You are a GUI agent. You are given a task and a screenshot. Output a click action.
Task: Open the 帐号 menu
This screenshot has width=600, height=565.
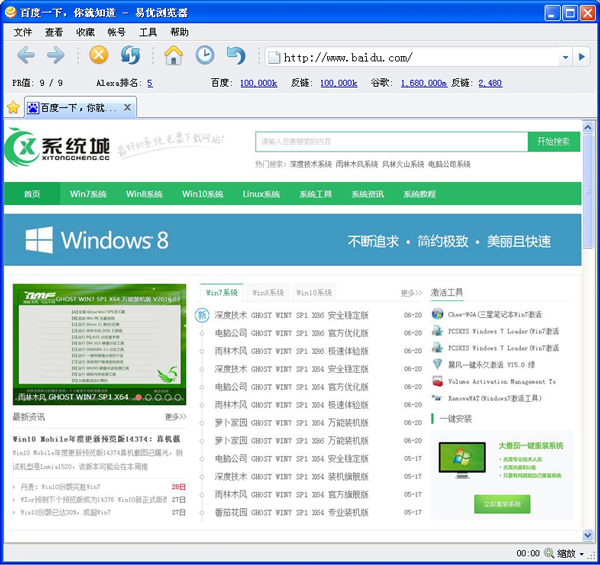(117, 32)
